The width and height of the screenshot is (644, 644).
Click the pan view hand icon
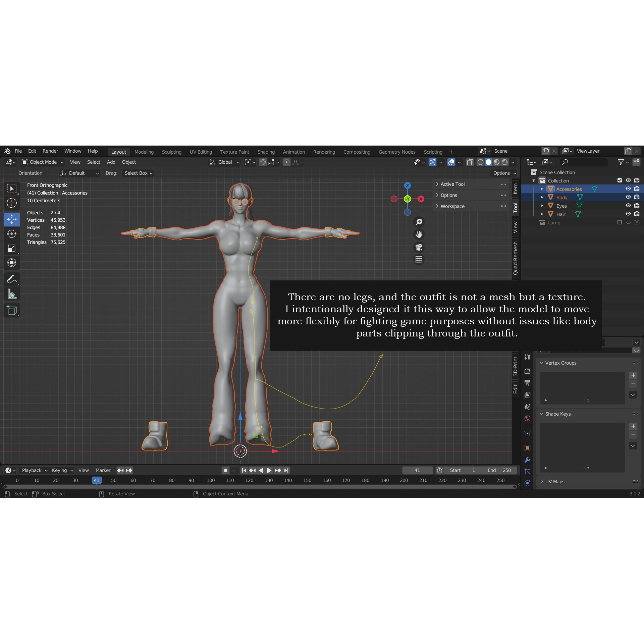tap(419, 234)
